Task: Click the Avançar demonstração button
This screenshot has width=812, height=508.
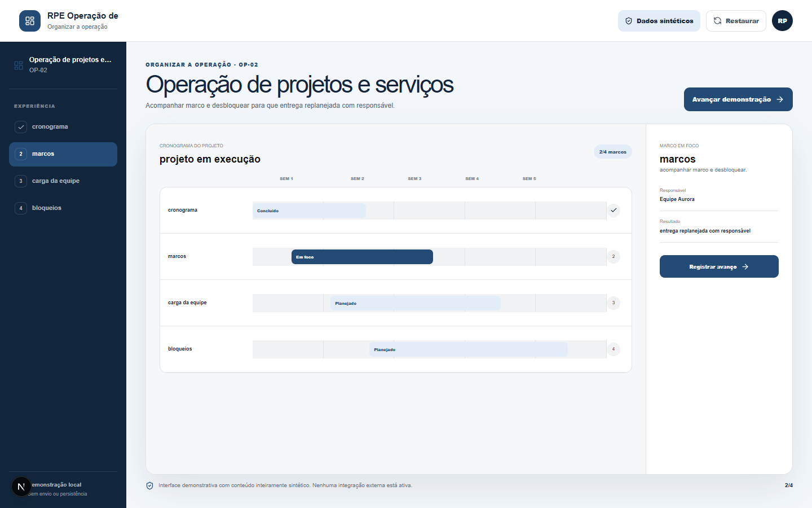Action: point(738,99)
